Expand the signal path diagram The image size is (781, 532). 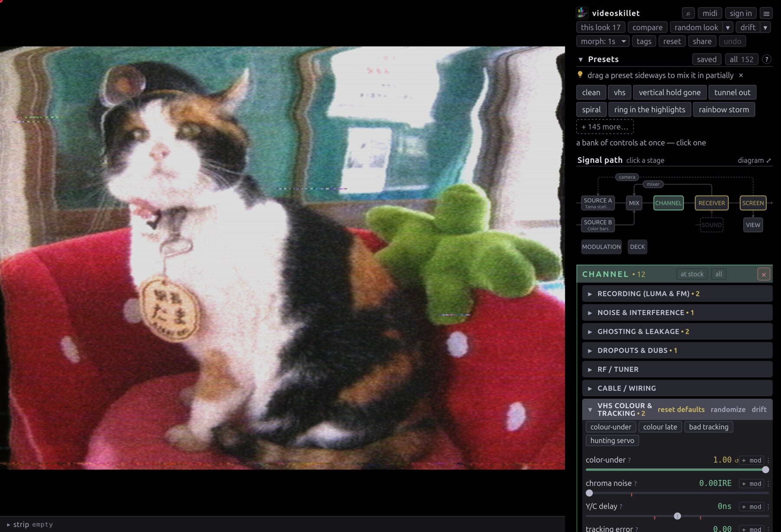754,160
